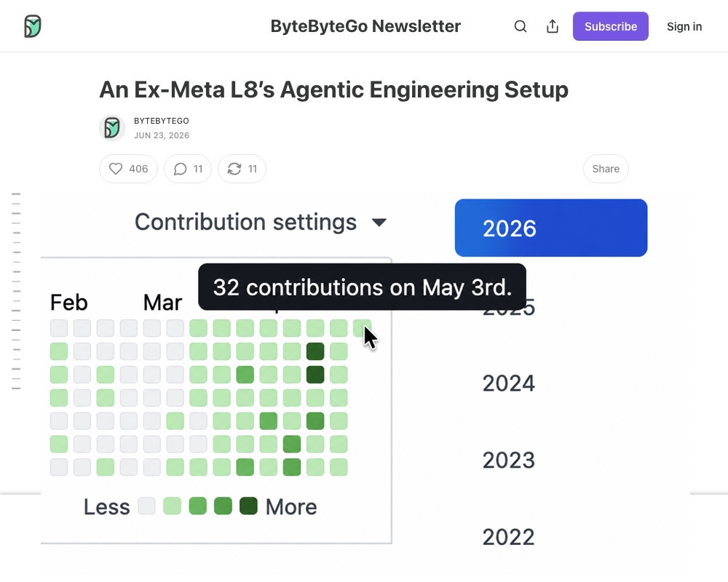This screenshot has height=582, width=728.
Task: Click the lightest gray legend swatch
Action: tap(147, 506)
